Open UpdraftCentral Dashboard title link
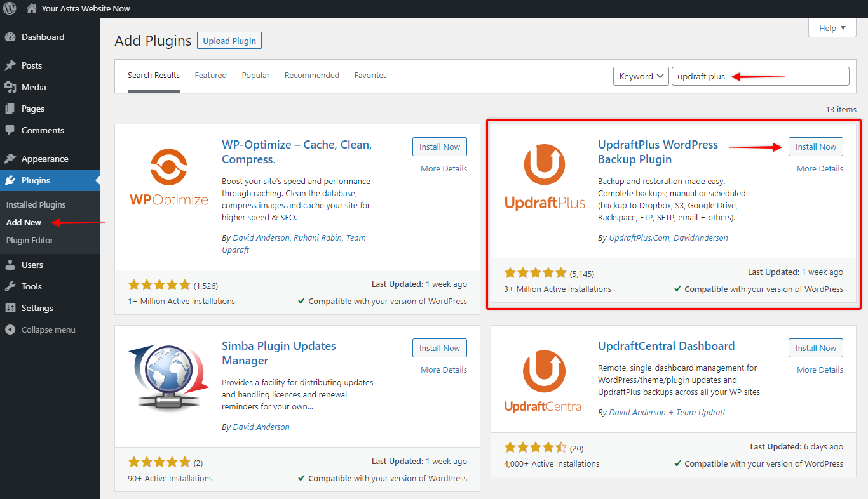The width and height of the screenshot is (868, 499). point(666,346)
